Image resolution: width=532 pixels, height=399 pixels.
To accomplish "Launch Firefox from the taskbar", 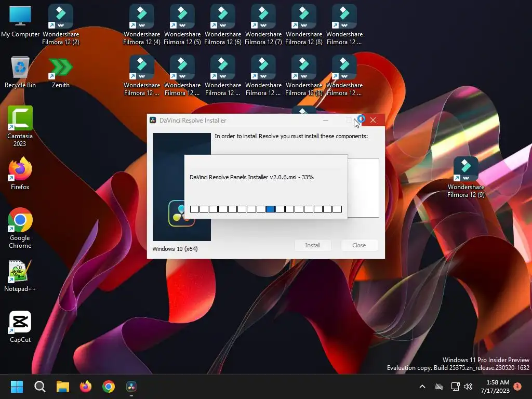I will tap(86, 387).
